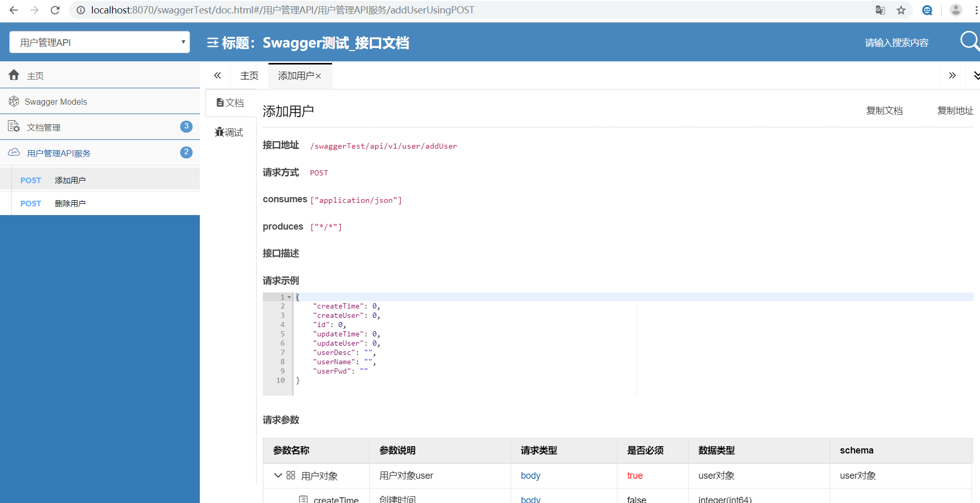Collapse the 用户对象 parameter row
Screen dimensions: 980x503
(x=278, y=475)
